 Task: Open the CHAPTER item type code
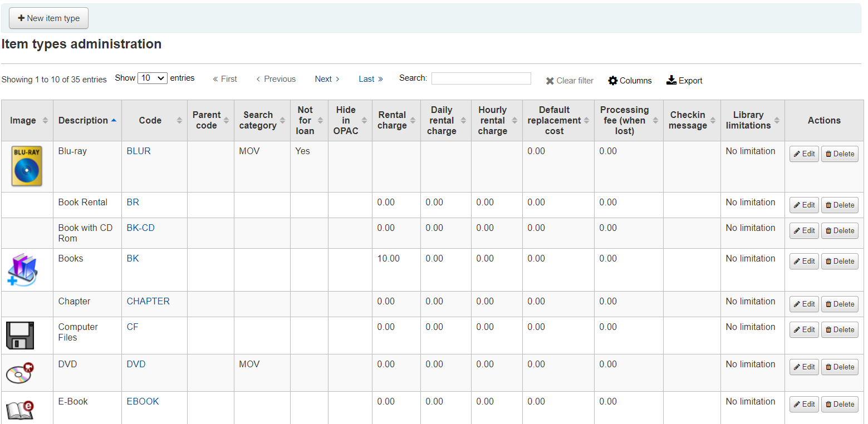pos(148,302)
